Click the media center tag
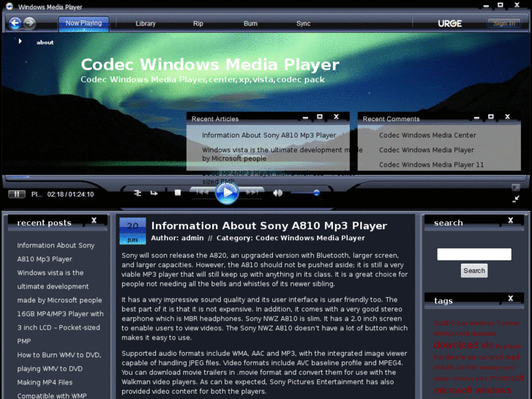Viewport: 532px width, 399px height. [456, 367]
